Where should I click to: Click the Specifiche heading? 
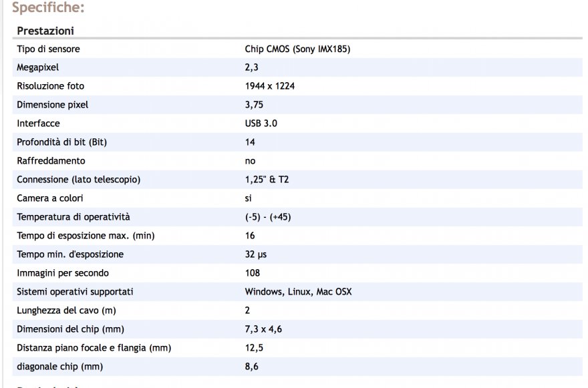click(48, 8)
